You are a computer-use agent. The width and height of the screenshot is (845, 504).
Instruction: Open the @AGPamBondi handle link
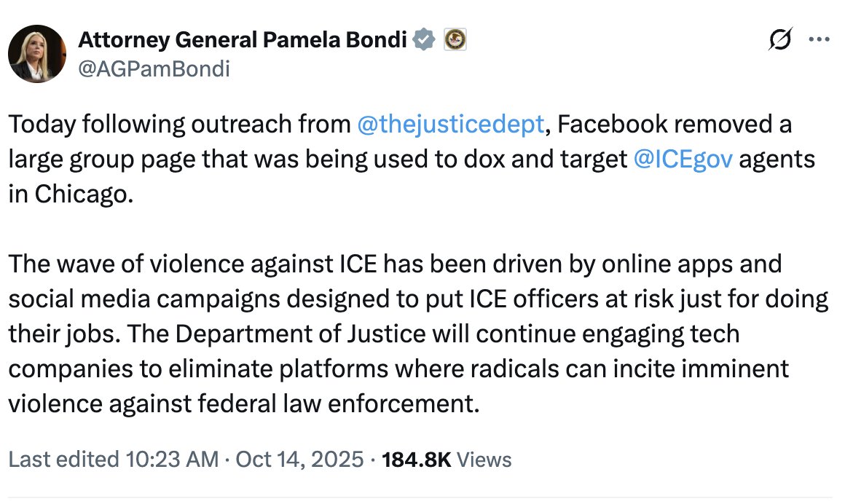153,68
